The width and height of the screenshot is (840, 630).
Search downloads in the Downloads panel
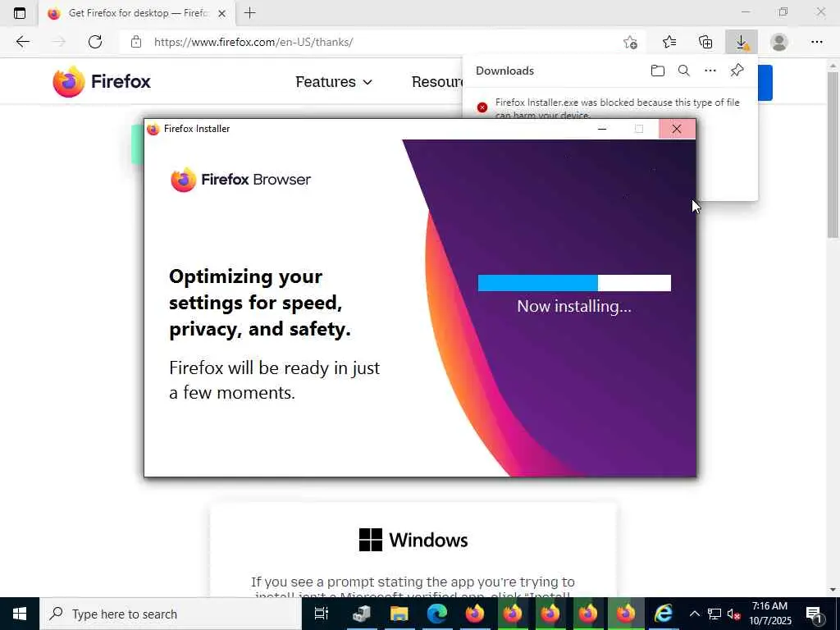683,71
